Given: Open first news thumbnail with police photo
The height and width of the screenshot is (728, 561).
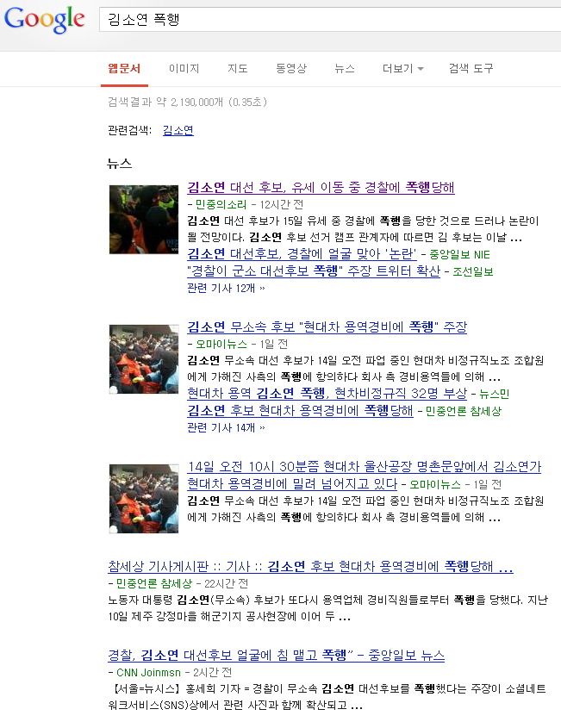Looking at the screenshot, I should [x=144, y=219].
